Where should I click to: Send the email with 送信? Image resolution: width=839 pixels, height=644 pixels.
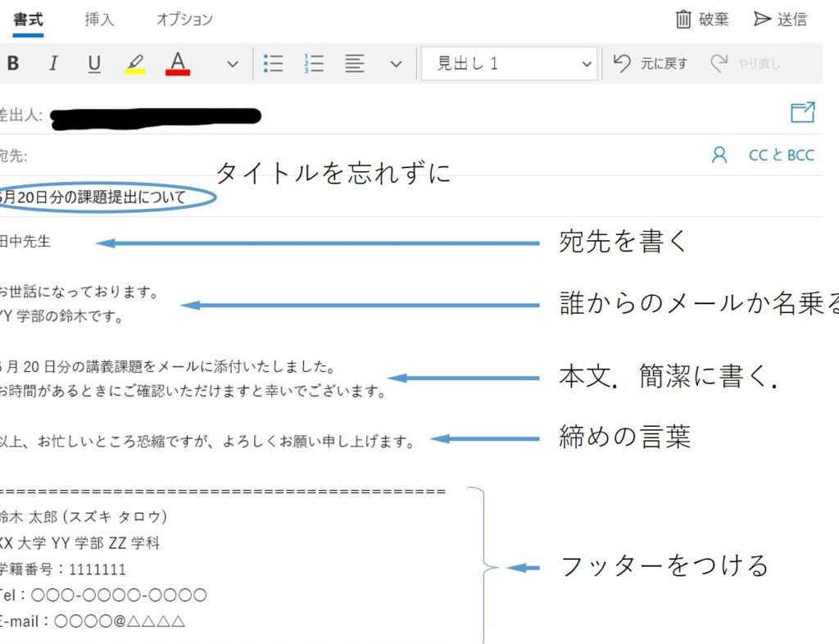tap(780, 20)
